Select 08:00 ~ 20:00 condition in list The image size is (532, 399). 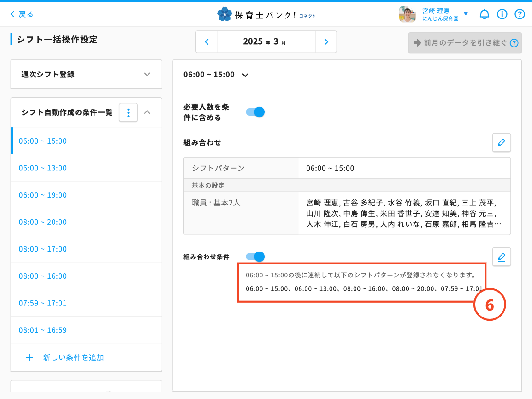click(x=43, y=222)
